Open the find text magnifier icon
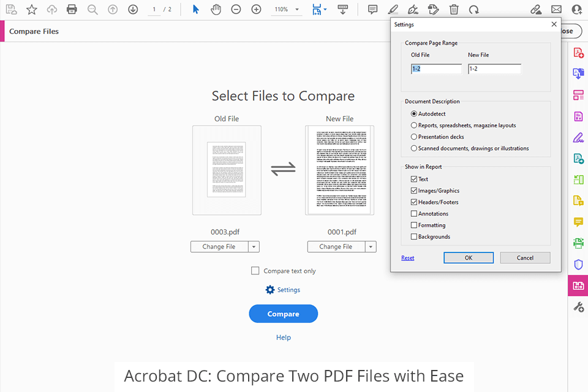The image size is (588, 392). (92, 9)
